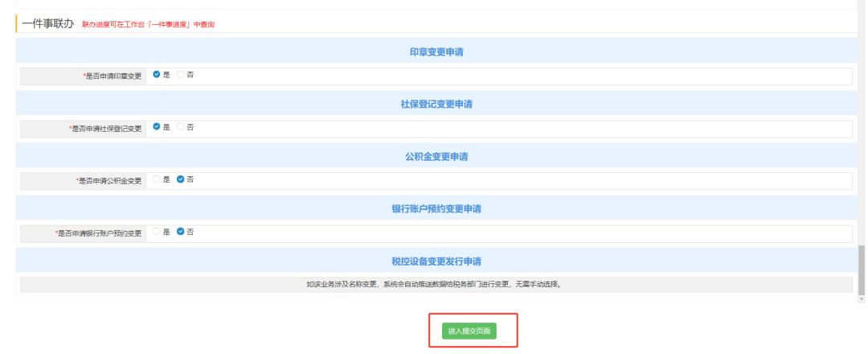This screenshot has width=868, height=354.
Task: Select 否 for 是否申请银行账户预约变更
Action: click(x=181, y=232)
